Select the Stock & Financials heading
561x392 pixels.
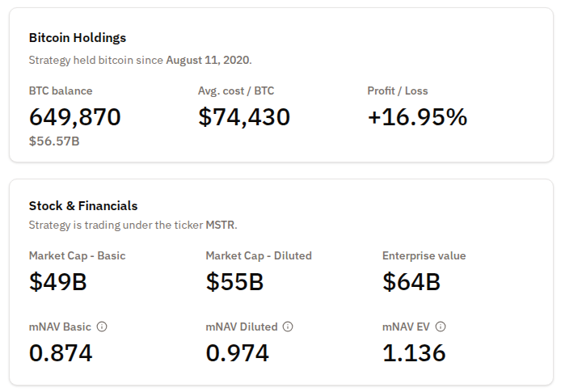83,205
